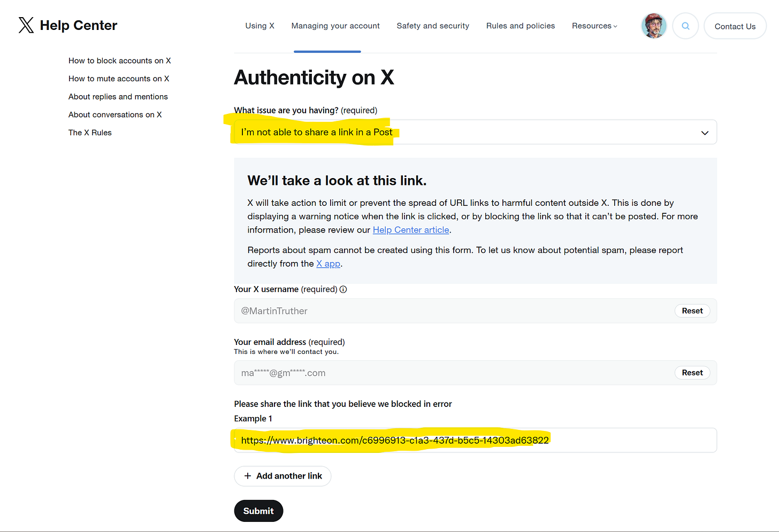This screenshot has width=779, height=532.
Task: Open Managing your account menu
Action: pos(335,26)
